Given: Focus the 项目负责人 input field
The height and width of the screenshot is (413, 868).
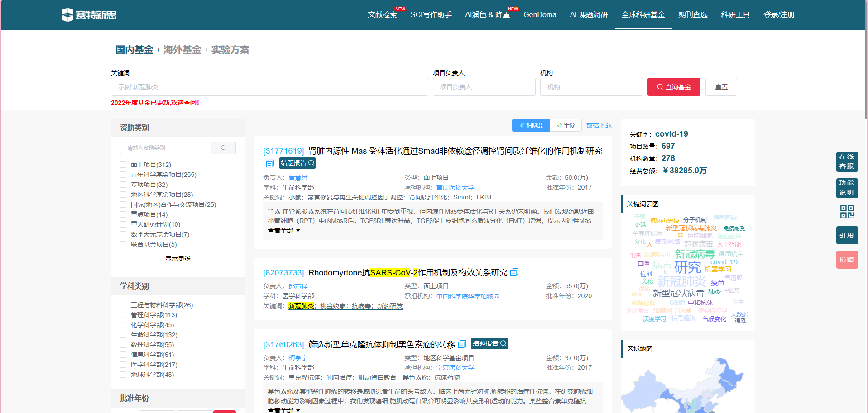Looking at the screenshot, I should tap(484, 87).
